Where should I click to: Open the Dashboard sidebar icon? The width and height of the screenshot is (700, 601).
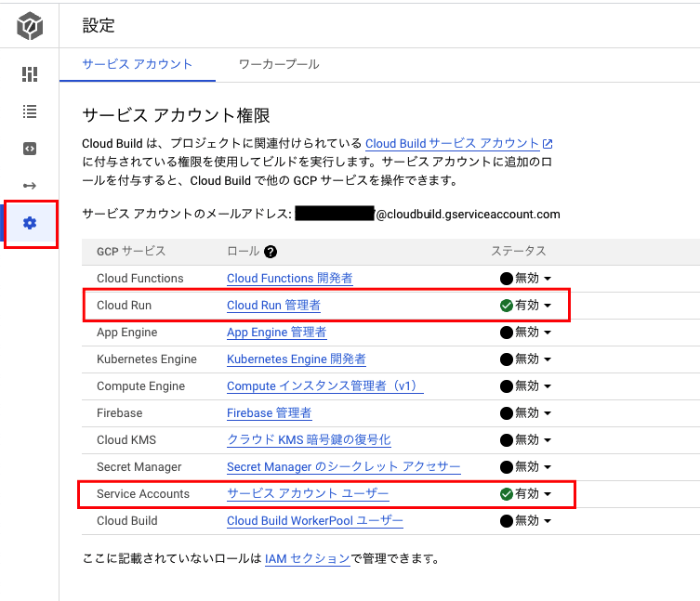(30, 74)
